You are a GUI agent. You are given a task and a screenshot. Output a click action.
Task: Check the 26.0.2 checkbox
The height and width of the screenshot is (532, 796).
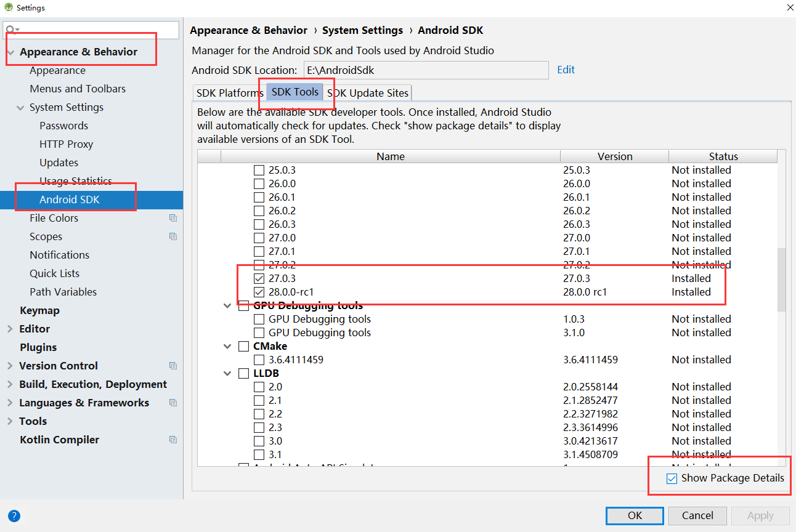pos(259,211)
